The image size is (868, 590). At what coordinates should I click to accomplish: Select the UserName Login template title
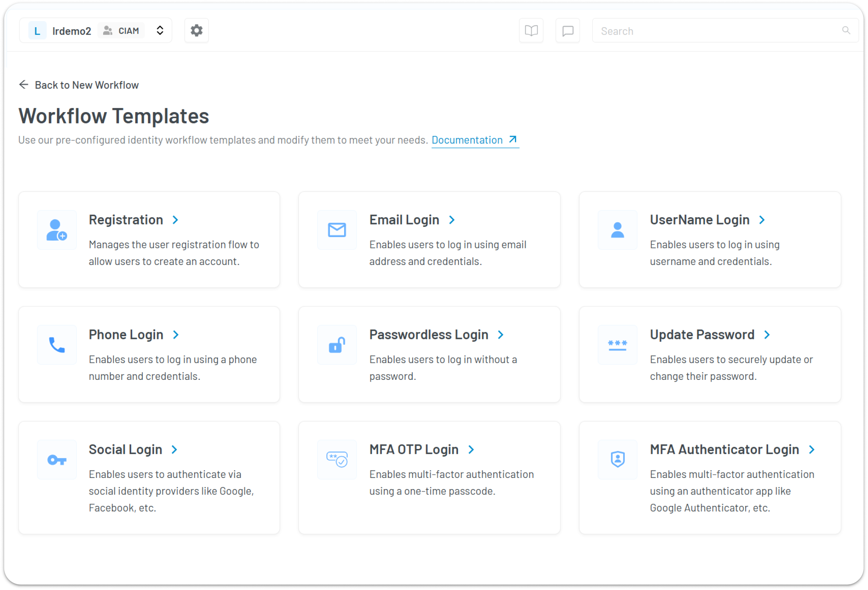coord(700,220)
